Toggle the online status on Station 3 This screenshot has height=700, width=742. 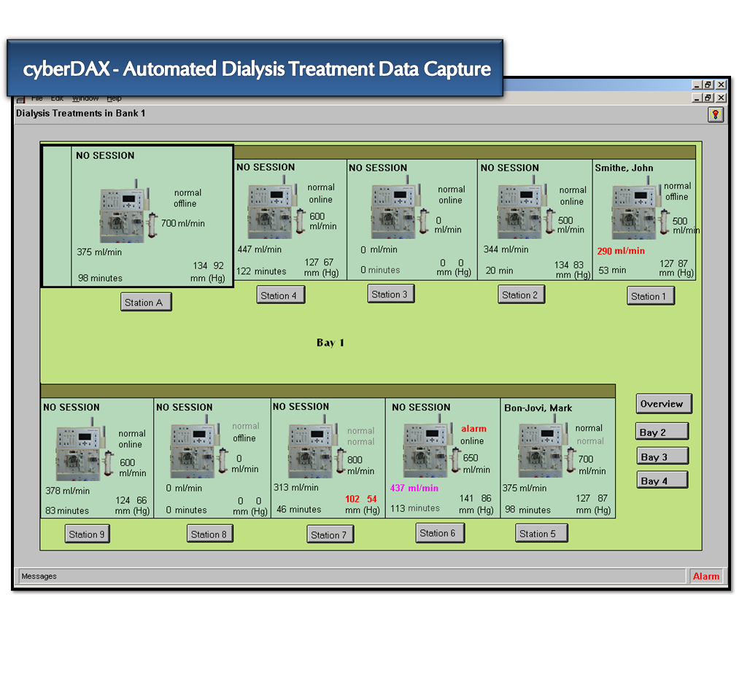point(452,199)
